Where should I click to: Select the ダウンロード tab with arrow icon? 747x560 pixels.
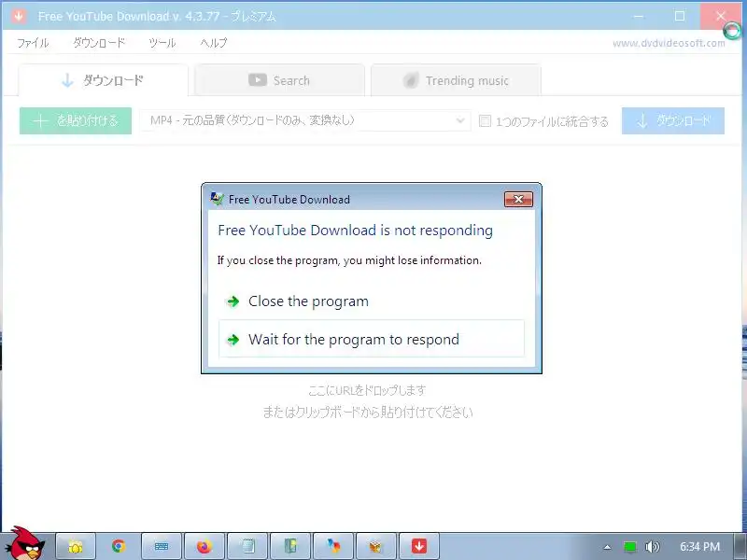[x=103, y=80]
